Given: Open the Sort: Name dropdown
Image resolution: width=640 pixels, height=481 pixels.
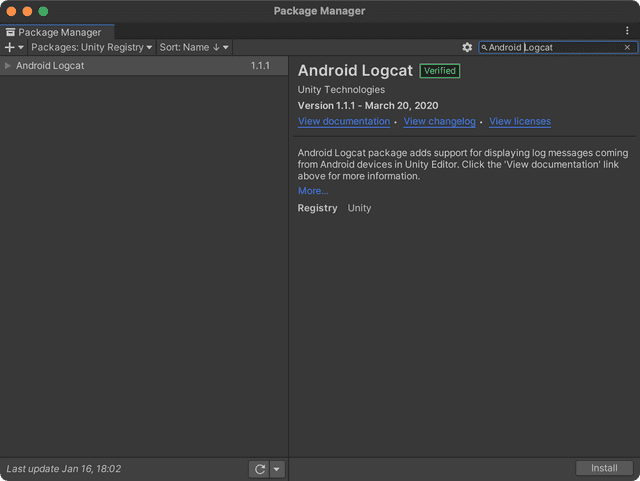Looking at the screenshot, I should pyautogui.click(x=194, y=47).
